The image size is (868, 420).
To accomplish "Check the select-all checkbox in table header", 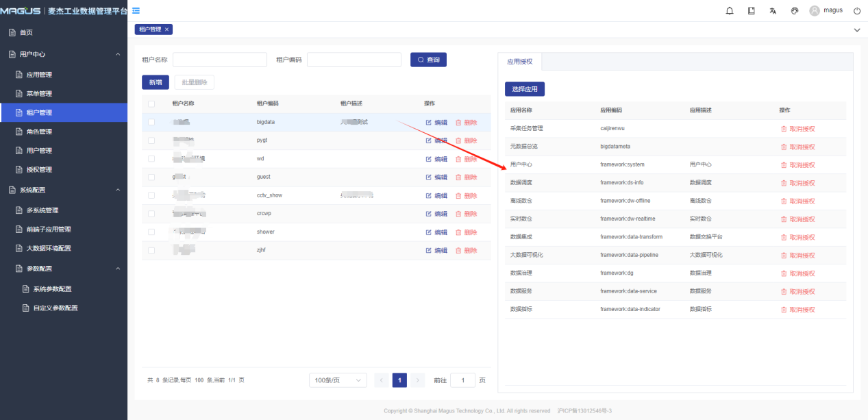I will [x=151, y=103].
